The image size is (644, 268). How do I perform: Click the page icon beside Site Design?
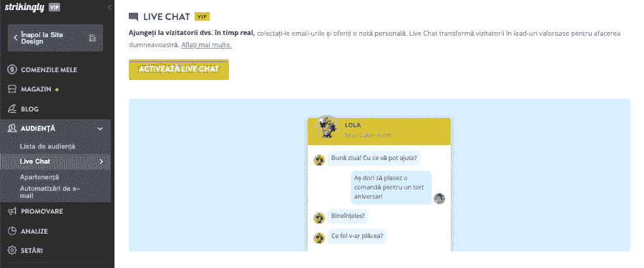[92, 38]
